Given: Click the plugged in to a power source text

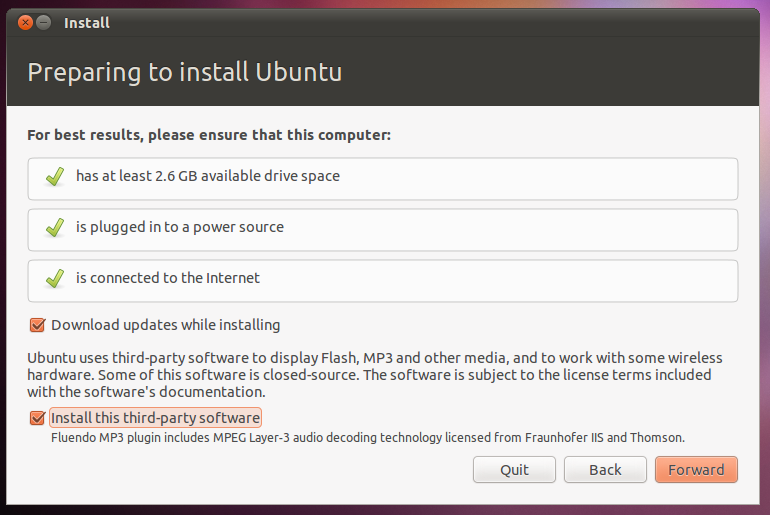Looking at the screenshot, I should [180, 227].
